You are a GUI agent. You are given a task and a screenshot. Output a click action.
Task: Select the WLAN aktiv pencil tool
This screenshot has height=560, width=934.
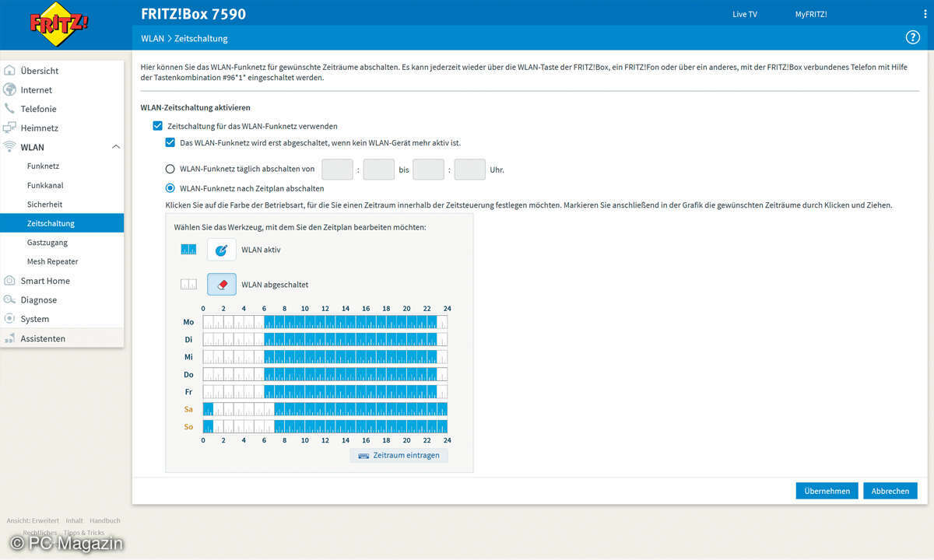(221, 250)
